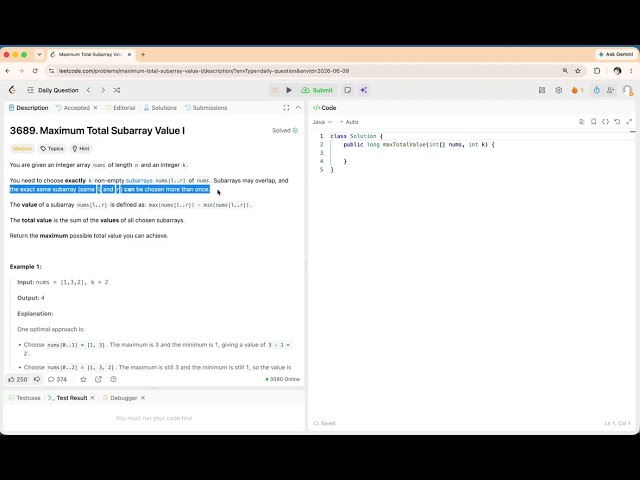The width and height of the screenshot is (640, 480).
Task: Open the settings gear icon
Action: pyautogui.click(x=558, y=90)
